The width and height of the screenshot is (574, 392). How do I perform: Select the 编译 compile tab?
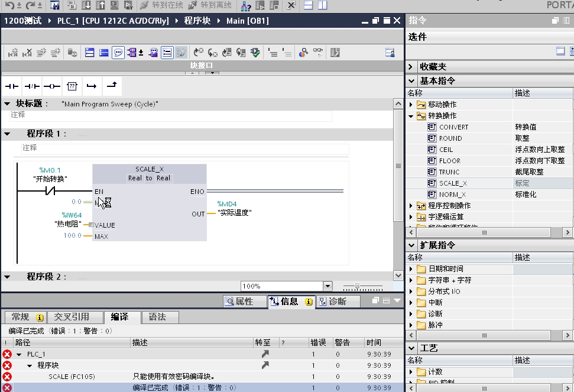tap(122, 317)
